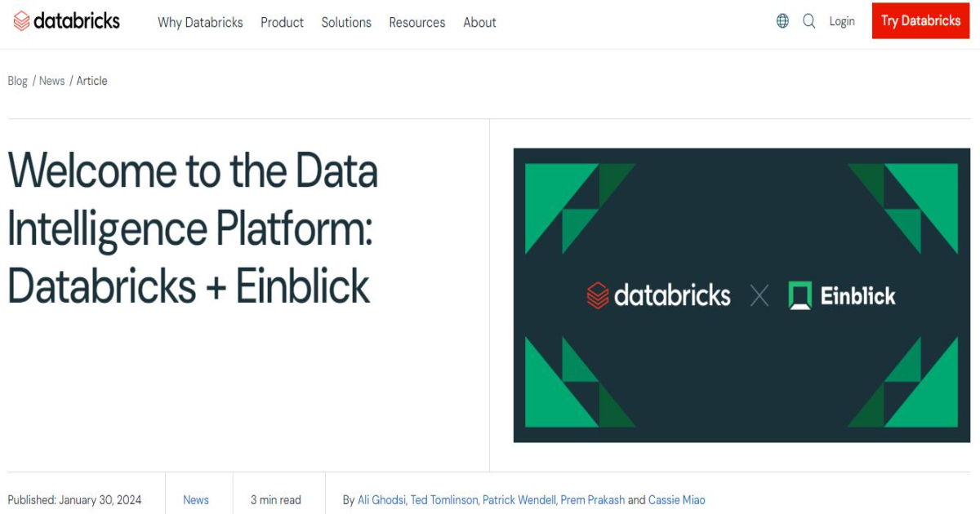
Task: Open the About menu
Action: [x=479, y=22]
